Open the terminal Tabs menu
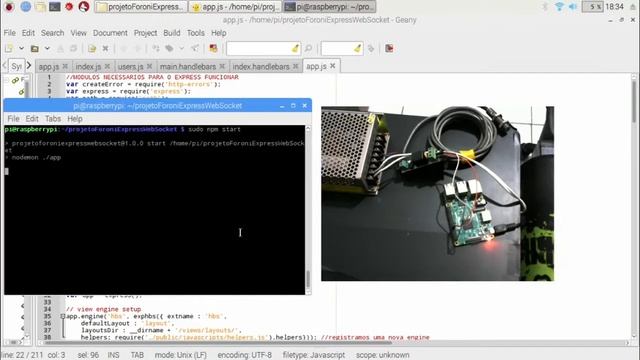This screenshot has height=360, width=640. [53, 119]
